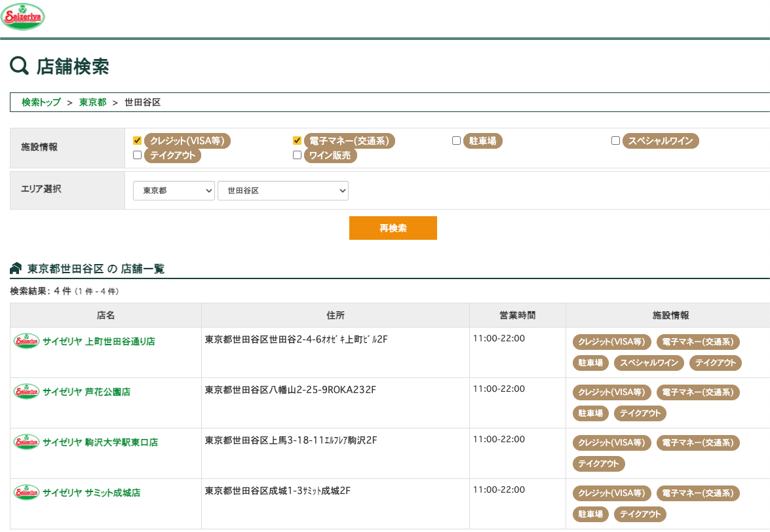Click the 東京都 breadcrumb link
Viewport: 770px width, 532px height.
(92, 103)
